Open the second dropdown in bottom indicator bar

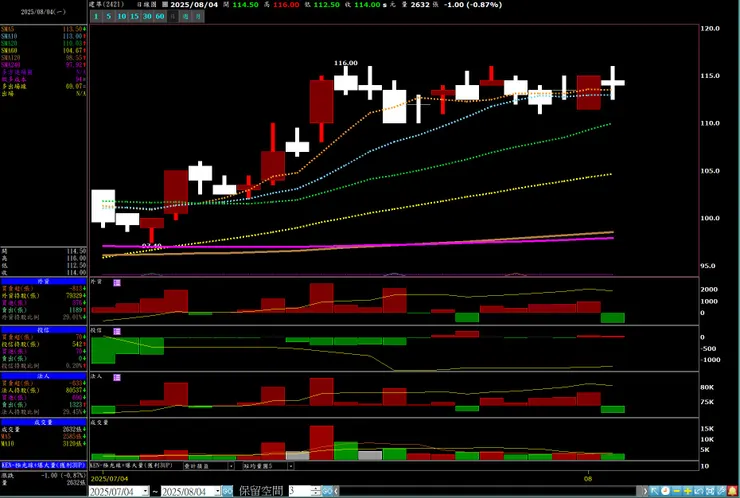pyautogui.click(x=291, y=466)
